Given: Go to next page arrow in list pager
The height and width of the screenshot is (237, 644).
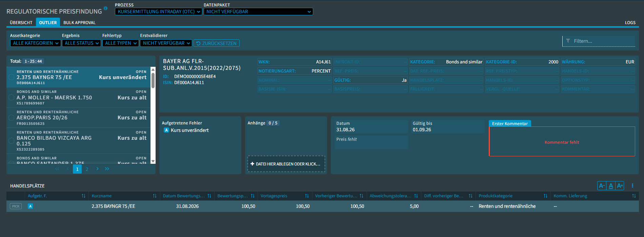Looking at the screenshot, I should point(97,169).
